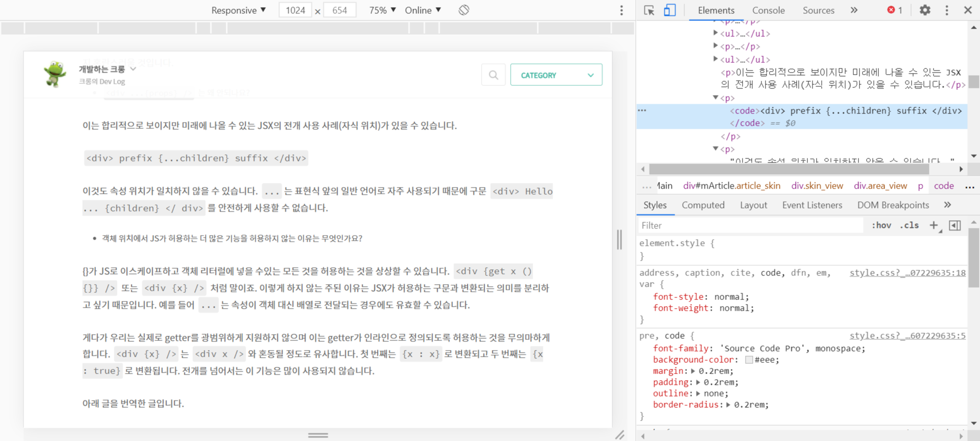Toggle the computed styles sidebar icon

[955, 225]
